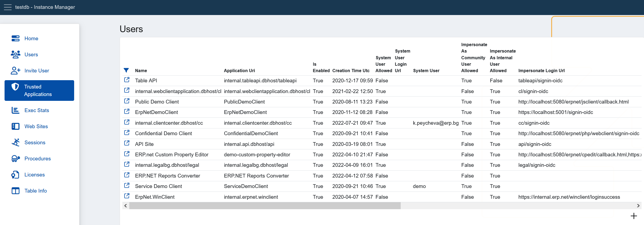
Task: Open the ErpNet.WinClient row icon
Action: tap(127, 196)
